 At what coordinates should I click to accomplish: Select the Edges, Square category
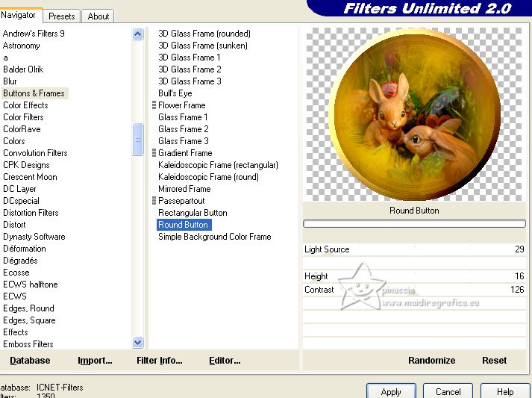point(29,320)
